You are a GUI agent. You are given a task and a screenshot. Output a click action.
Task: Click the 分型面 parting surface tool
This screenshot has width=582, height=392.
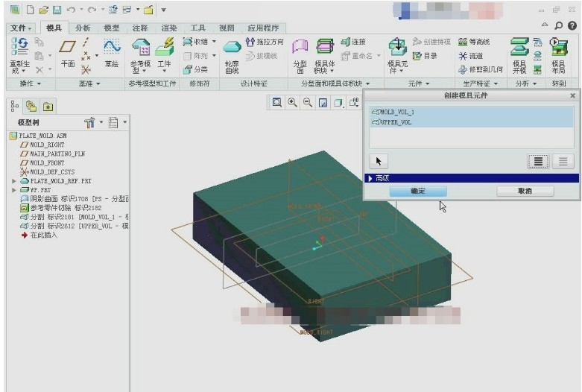[x=300, y=56]
